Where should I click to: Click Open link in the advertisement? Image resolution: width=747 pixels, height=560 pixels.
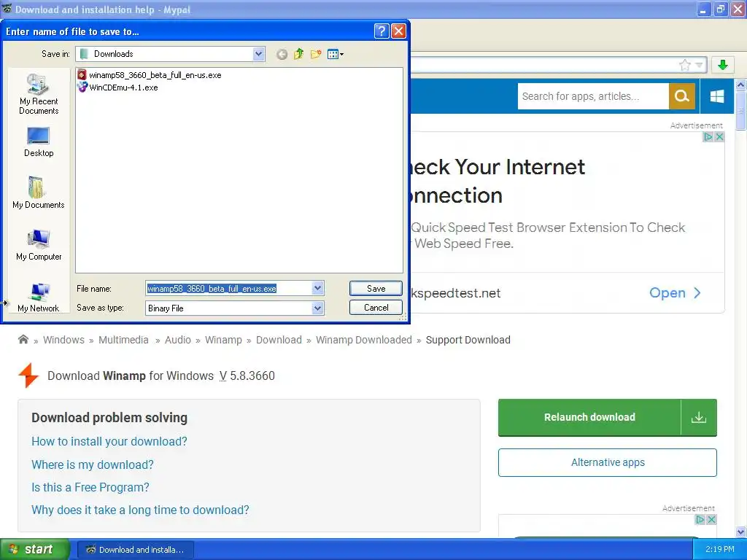(675, 293)
